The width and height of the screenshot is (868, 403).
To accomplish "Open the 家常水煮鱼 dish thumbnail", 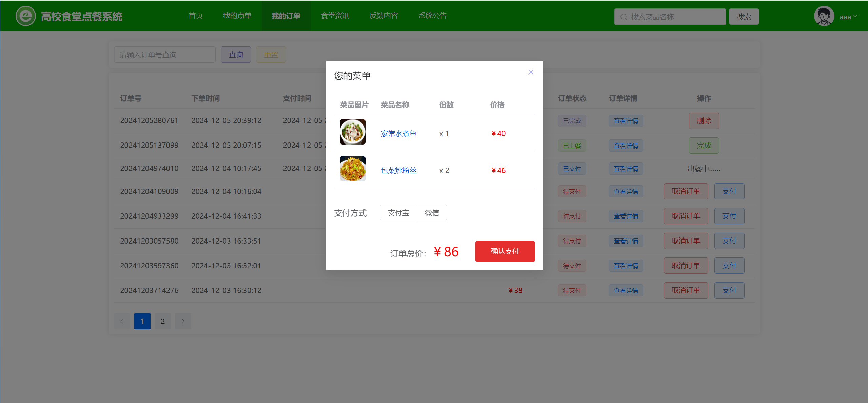I will [x=353, y=132].
